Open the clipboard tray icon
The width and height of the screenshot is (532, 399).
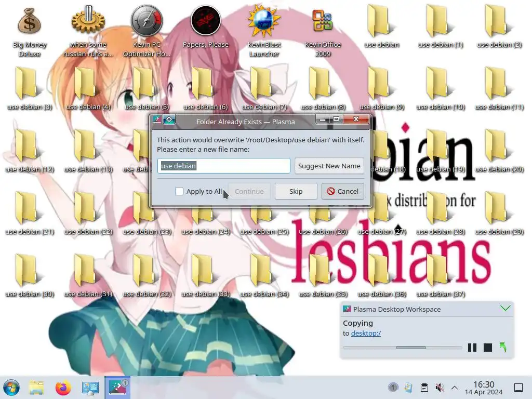point(424,388)
